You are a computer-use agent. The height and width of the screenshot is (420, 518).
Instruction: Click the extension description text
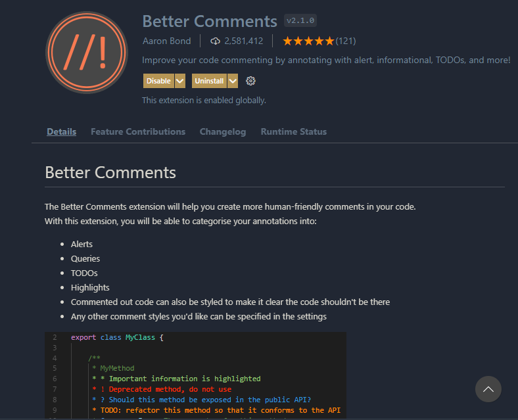coord(326,60)
